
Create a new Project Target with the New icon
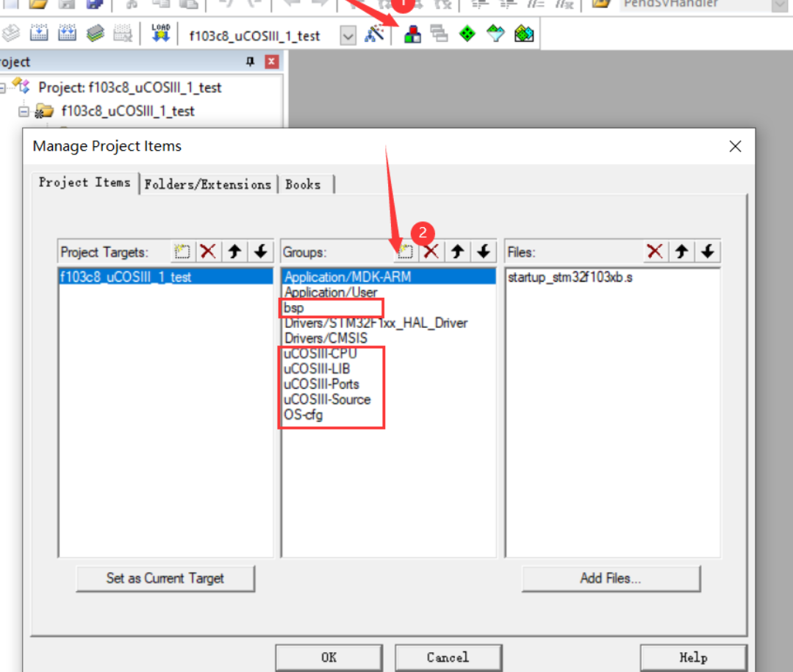coord(182,251)
